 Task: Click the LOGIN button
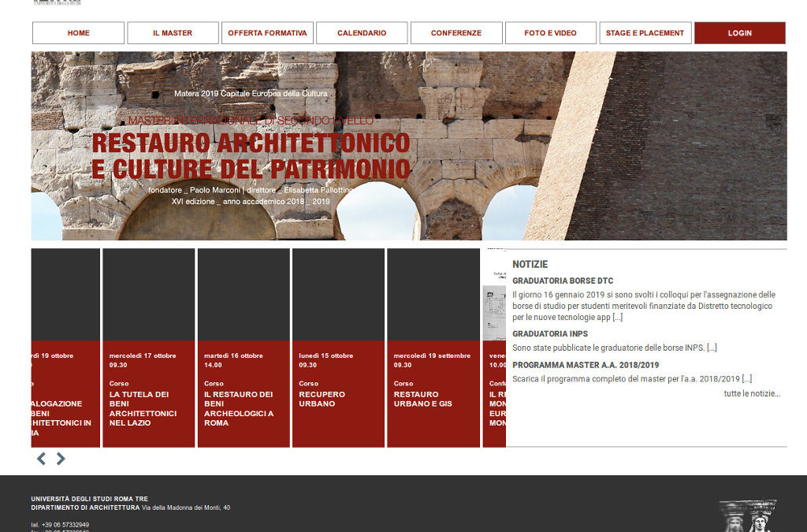point(739,33)
